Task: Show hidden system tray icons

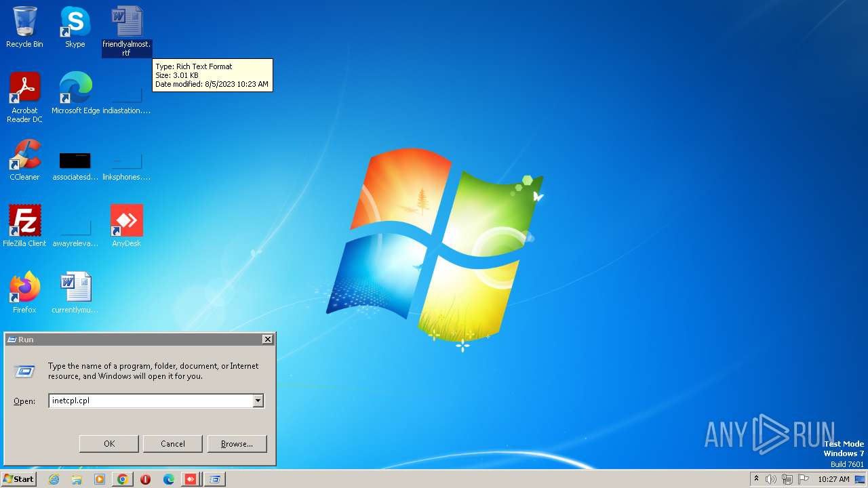Action: point(757,479)
